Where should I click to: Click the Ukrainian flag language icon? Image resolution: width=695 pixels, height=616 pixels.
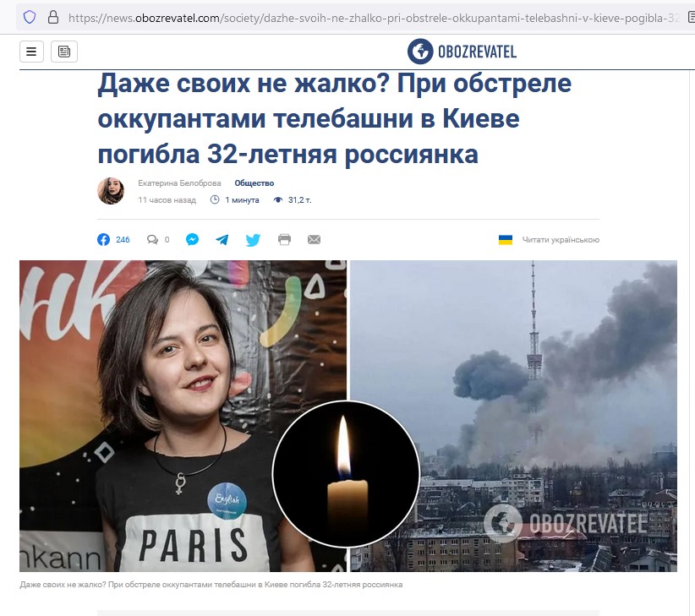506,240
